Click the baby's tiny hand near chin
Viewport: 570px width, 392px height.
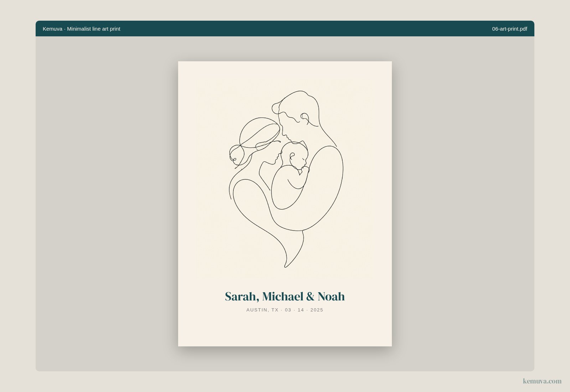click(305, 170)
